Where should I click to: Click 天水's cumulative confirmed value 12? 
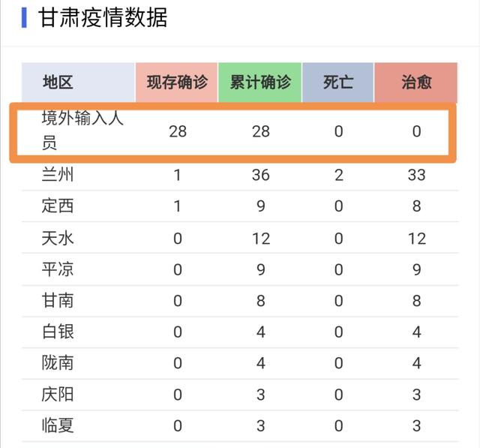tap(261, 238)
